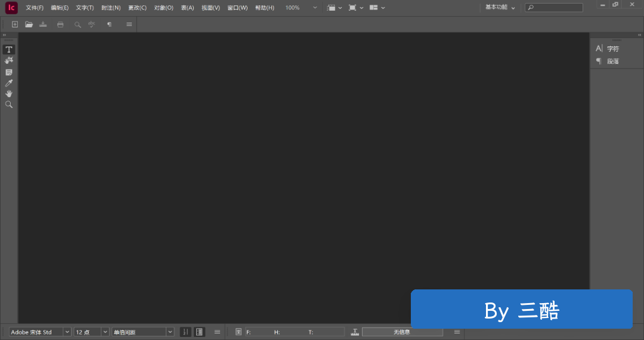Click the 无信息 copyfit status box
This screenshot has width=644, height=340.
tap(402, 332)
